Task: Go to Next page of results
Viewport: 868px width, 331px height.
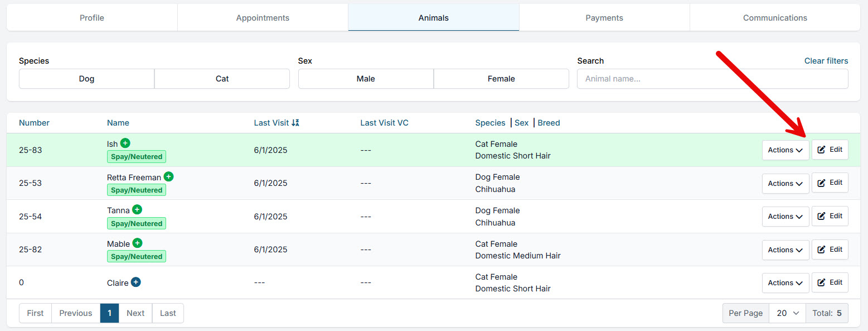Action: pyautogui.click(x=135, y=313)
